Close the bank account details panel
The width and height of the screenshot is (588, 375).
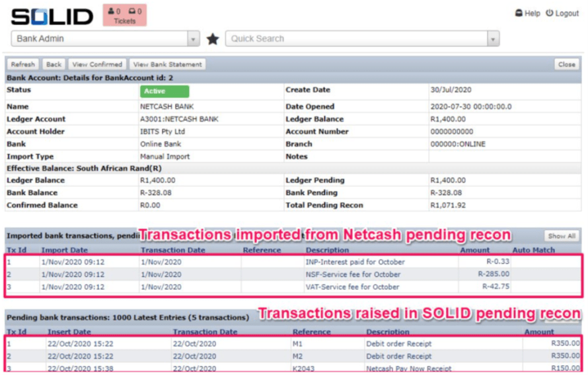[x=566, y=65]
